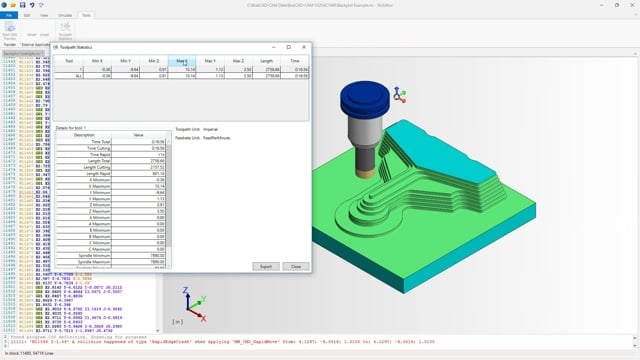Image resolution: width=640 pixels, height=360 pixels.
Task: Click the Start DNC Transfer icon
Action: [x=10, y=31]
